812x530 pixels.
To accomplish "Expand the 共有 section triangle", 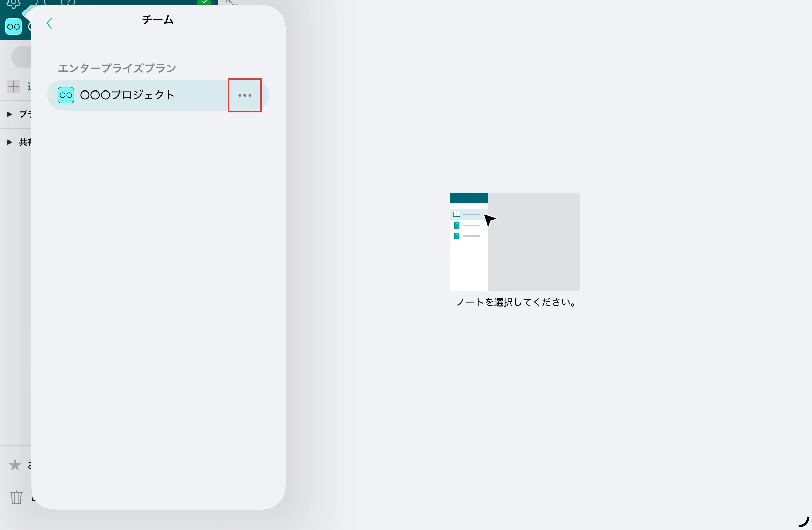I will coord(9,142).
